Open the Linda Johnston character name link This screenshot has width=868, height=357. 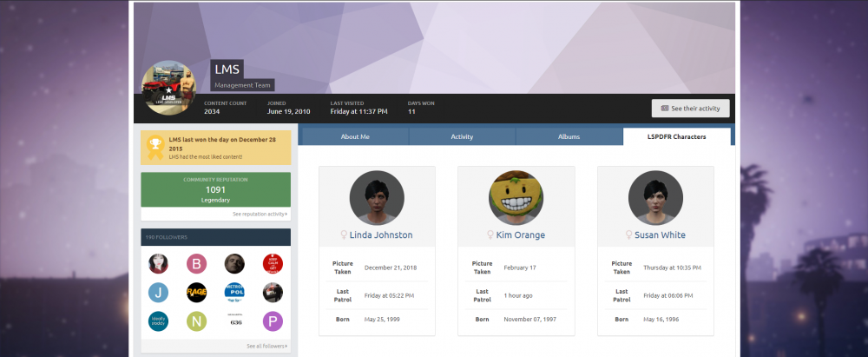tap(381, 235)
